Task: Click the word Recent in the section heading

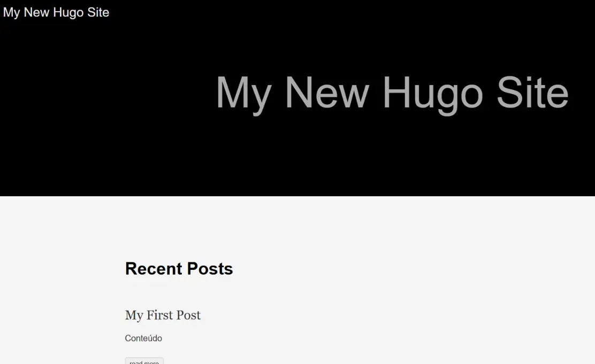Action: pos(154,268)
